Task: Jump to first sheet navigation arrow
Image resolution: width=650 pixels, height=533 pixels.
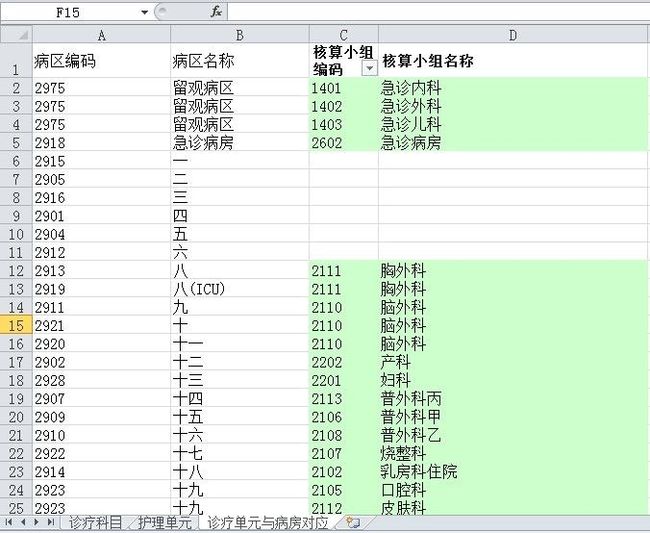Action: pyautogui.click(x=8, y=522)
